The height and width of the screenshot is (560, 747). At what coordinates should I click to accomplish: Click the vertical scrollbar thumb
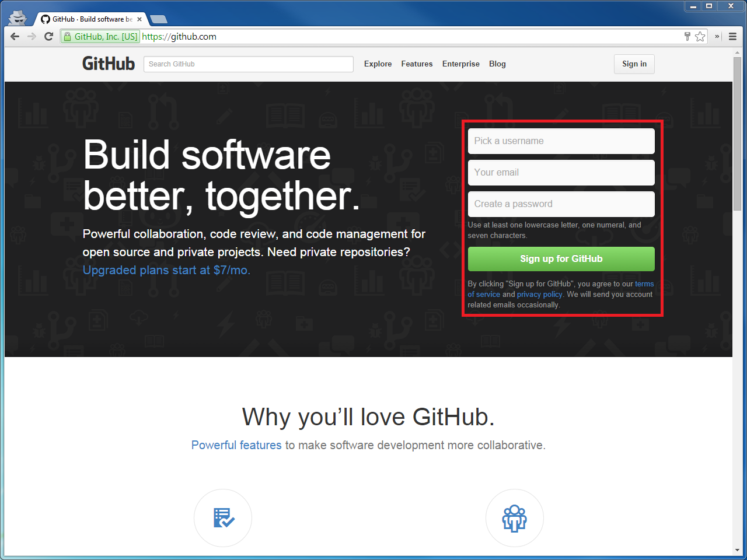coord(738,134)
